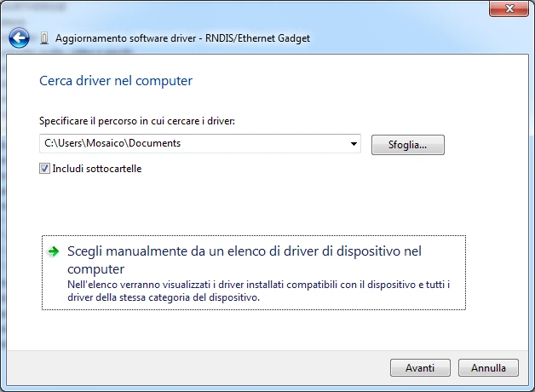535x392 pixels.
Task: Click the Nell'elenco verranno visualizzati description text
Action: pos(258,291)
